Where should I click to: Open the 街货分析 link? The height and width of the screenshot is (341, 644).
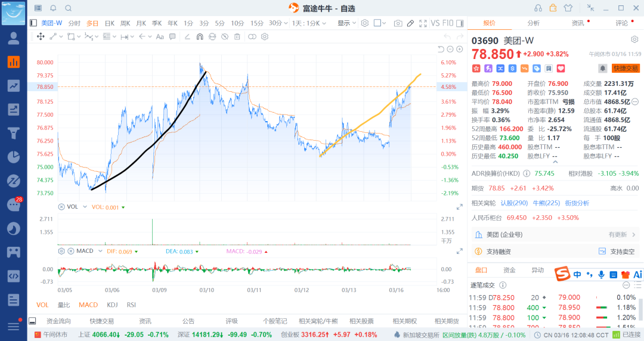[x=577, y=203]
